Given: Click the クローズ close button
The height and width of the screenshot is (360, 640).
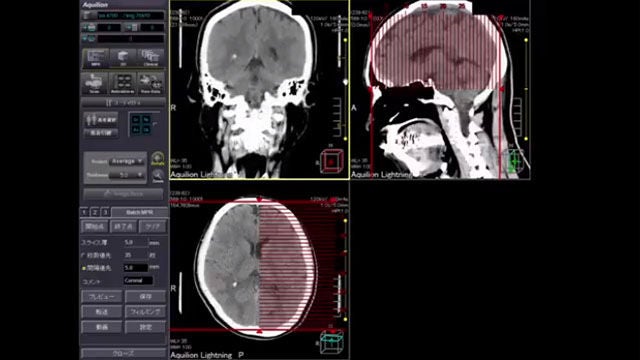Looking at the screenshot, I should click(x=123, y=353).
